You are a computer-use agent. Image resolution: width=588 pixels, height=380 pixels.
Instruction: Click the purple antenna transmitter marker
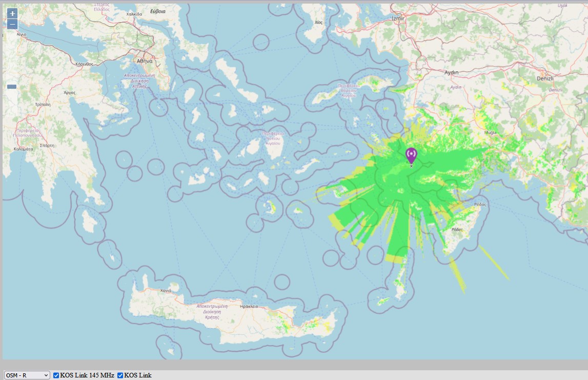coord(411,156)
